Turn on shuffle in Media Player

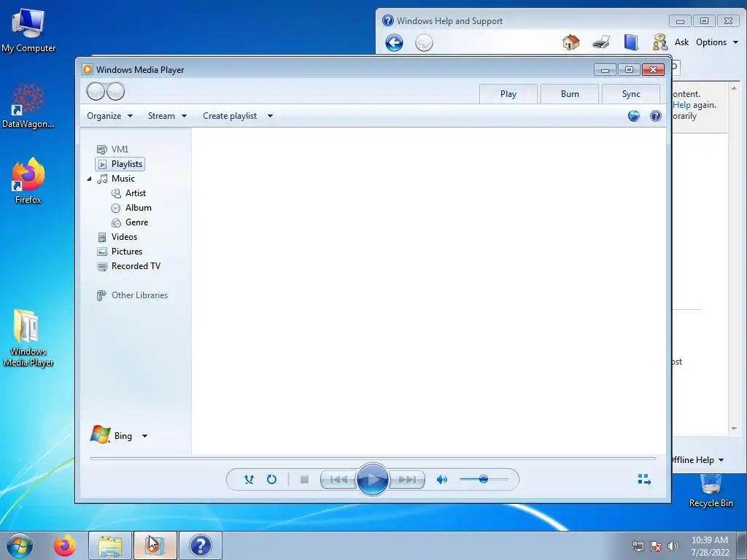[x=249, y=480]
